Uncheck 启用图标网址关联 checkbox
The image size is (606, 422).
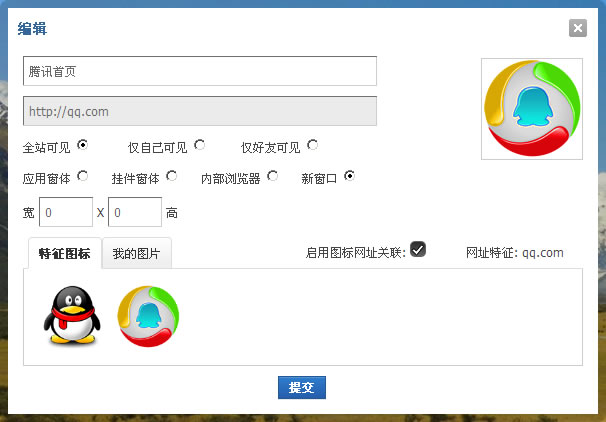click(x=418, y=249)
